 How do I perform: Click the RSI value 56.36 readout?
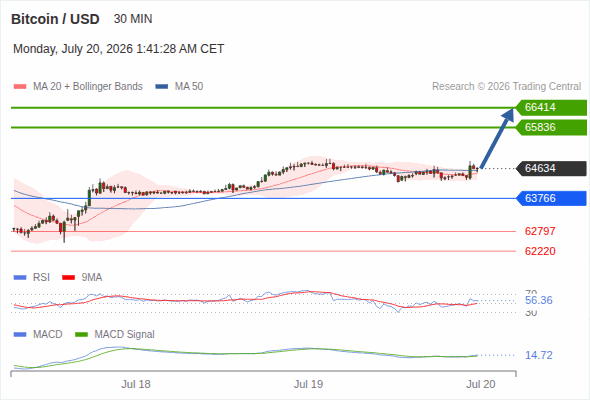click(539, 300)
